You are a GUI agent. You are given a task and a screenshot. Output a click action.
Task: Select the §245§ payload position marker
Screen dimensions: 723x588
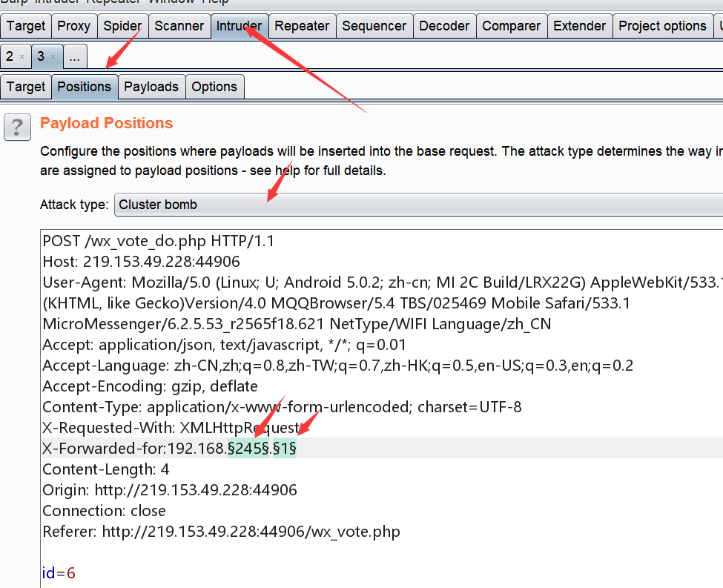[248, 449]
